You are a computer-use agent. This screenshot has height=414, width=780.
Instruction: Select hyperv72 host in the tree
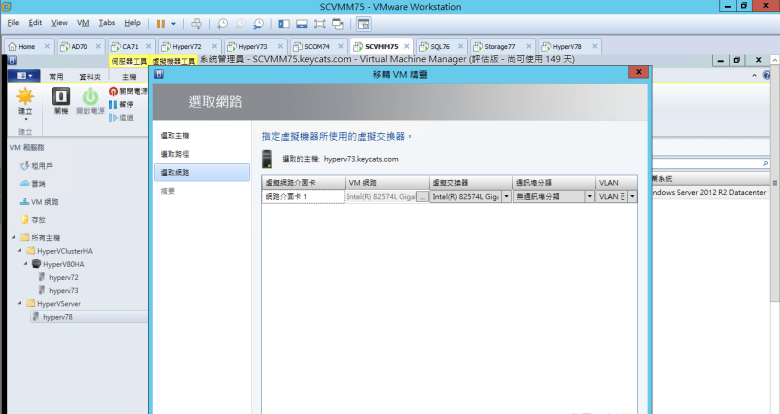[63, 277]
